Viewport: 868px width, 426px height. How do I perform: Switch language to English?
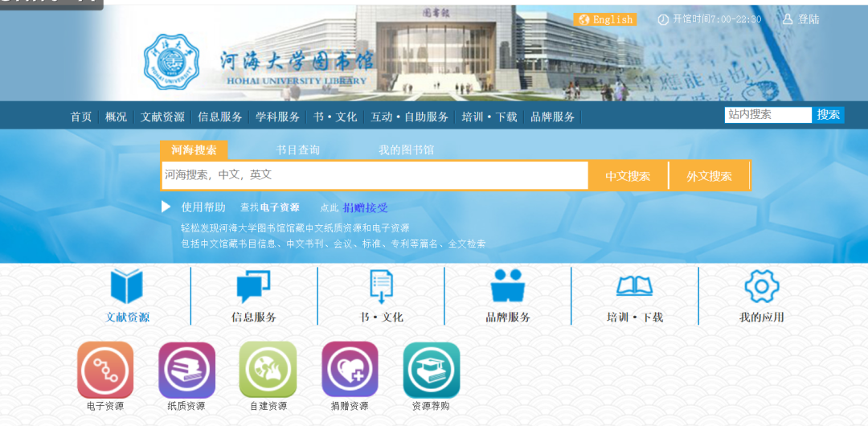point(605,20)
